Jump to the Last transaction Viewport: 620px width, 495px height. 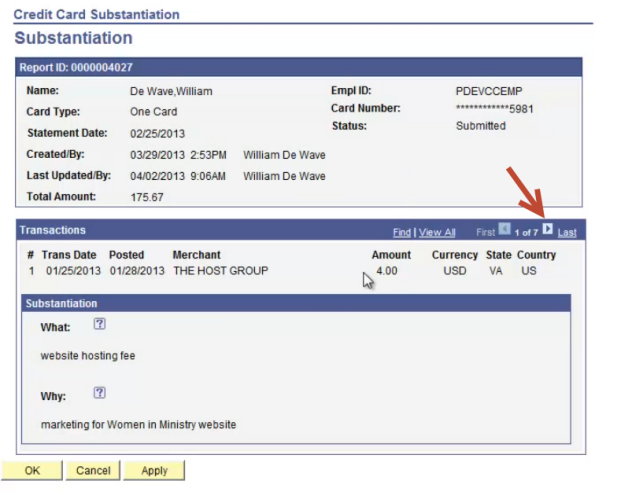(567, 232)
